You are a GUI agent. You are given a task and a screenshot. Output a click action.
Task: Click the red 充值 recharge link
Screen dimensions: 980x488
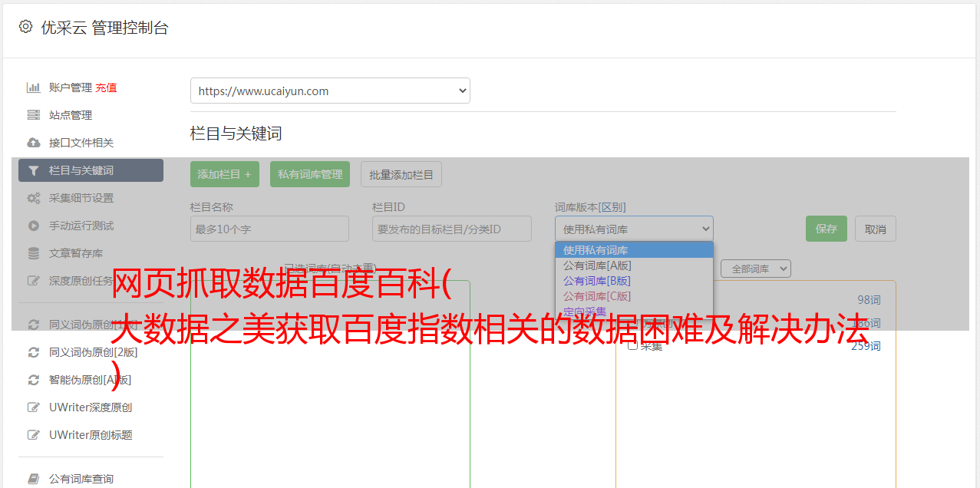point(106,87)
